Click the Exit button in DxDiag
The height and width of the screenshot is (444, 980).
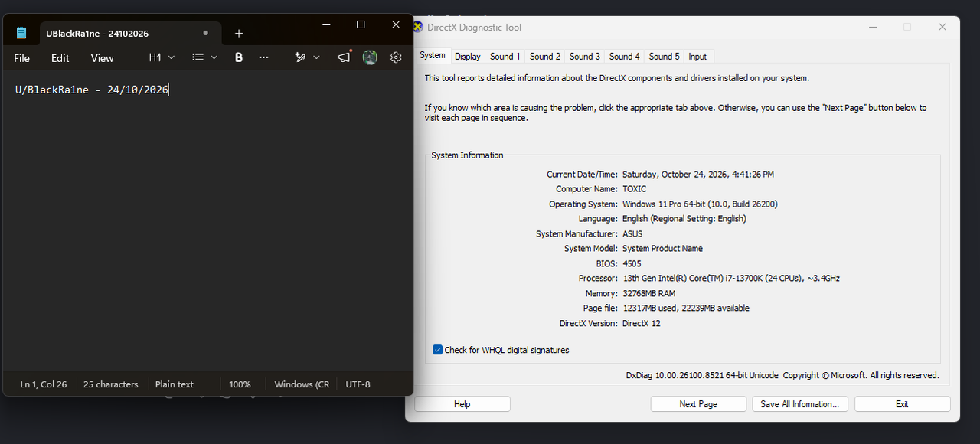tap(903, 404)
